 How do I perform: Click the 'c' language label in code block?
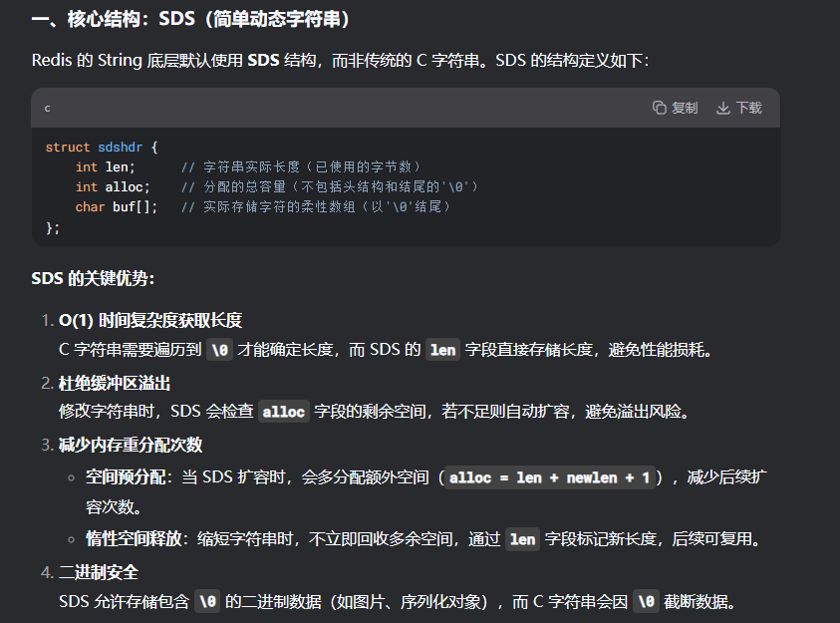[47, 109]
